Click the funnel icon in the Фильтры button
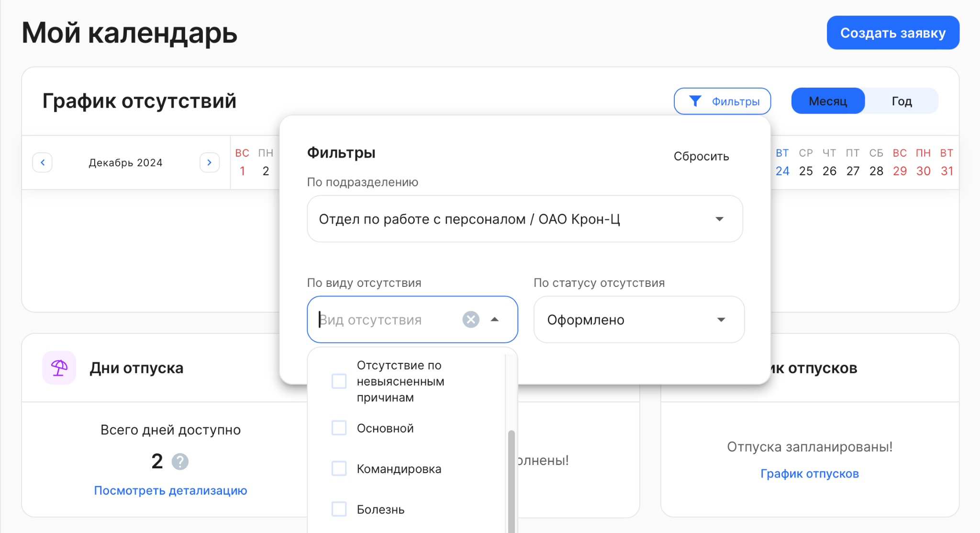Image resolution: width=980 pixels, height=533 pixels. [x=695, y=101]
